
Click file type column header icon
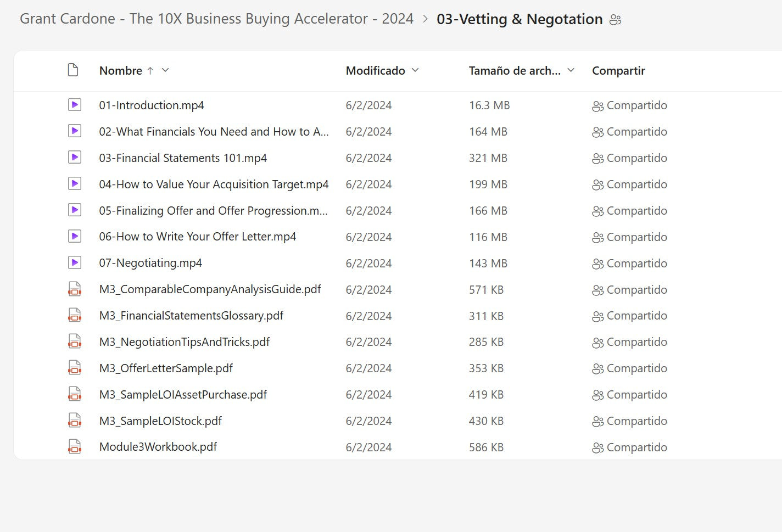pos(73,70)
